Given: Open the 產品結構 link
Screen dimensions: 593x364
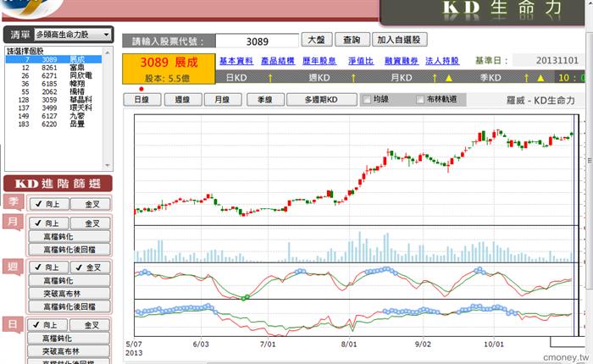Looking at the screenshot, I should pos(278,61).
